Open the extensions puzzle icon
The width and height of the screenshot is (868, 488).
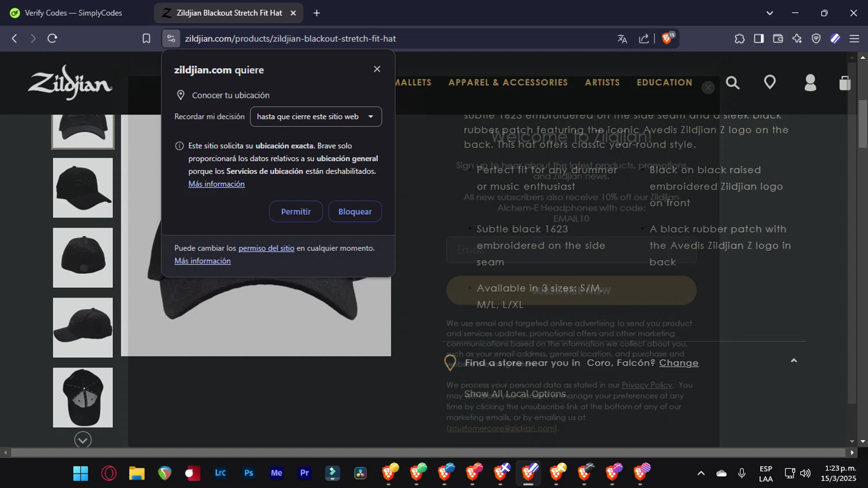coord(740,38)
